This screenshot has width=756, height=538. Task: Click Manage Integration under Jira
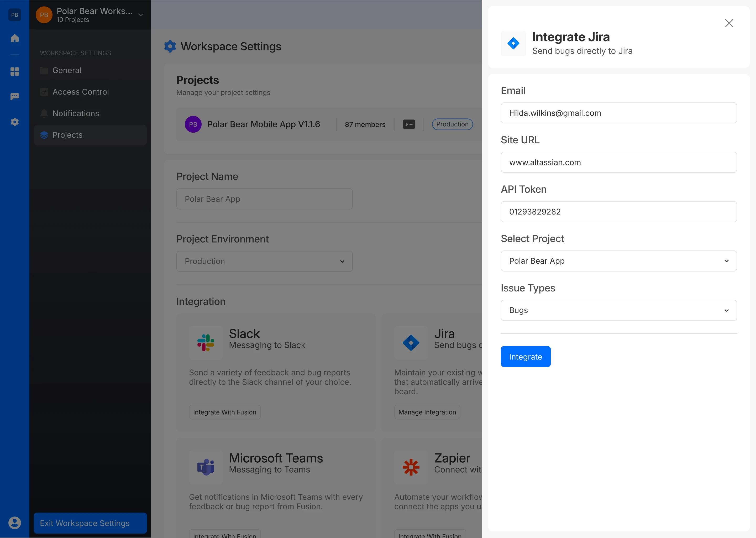click(427, 412)
